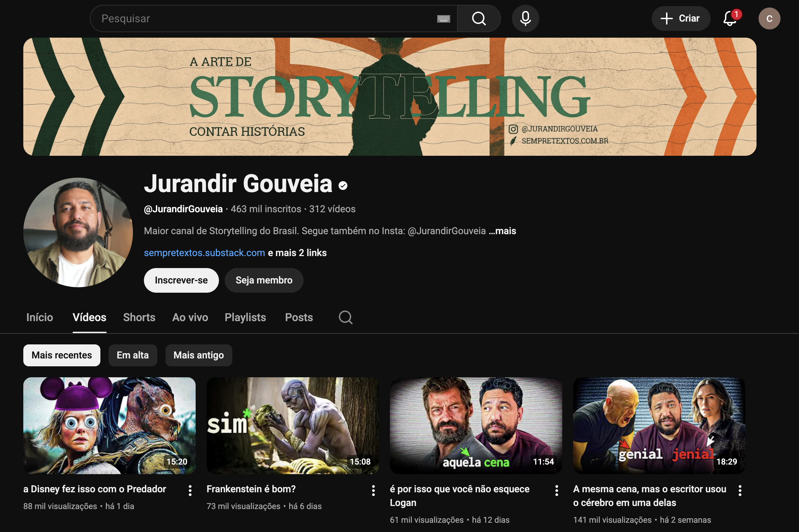This screenshot has height=532, width=799.
Task: Open the Criar dropdown
Action: (680, 18)
